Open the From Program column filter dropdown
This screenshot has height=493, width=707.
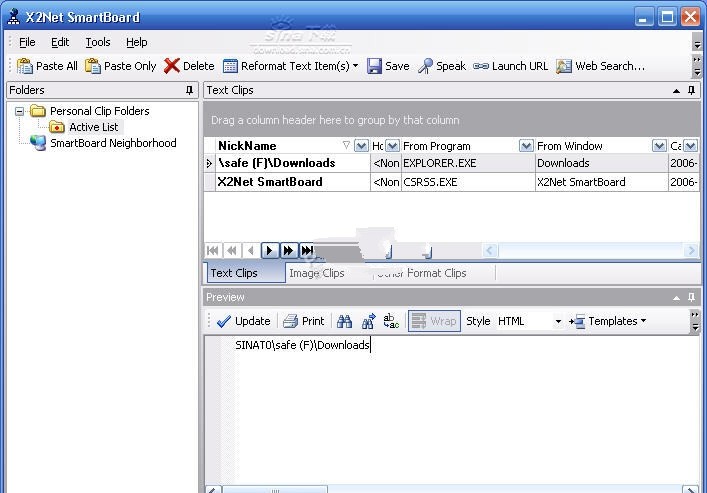coord(526,146)
